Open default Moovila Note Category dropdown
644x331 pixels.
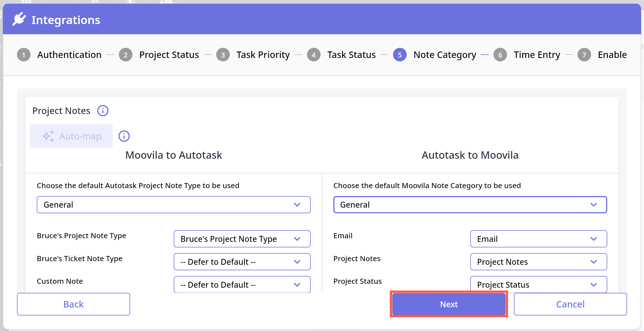click(470, 205)
